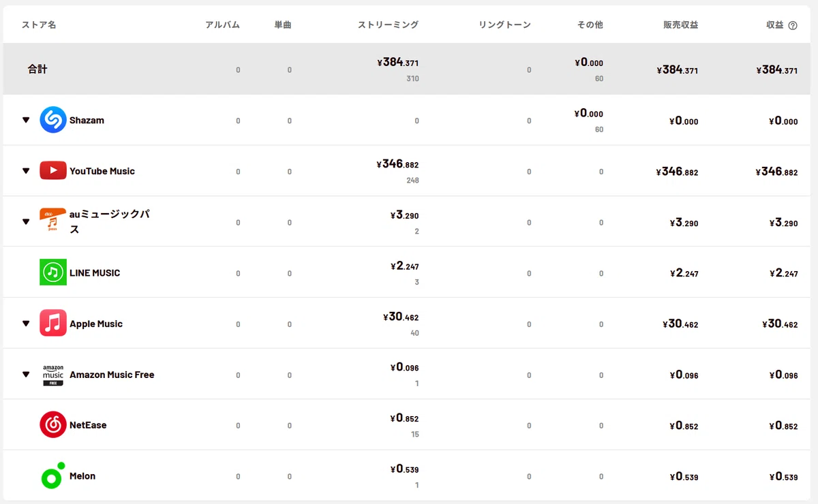Expand the Amazon Music Free row triangle
The image size is (818, 504).
coord(26,375)
